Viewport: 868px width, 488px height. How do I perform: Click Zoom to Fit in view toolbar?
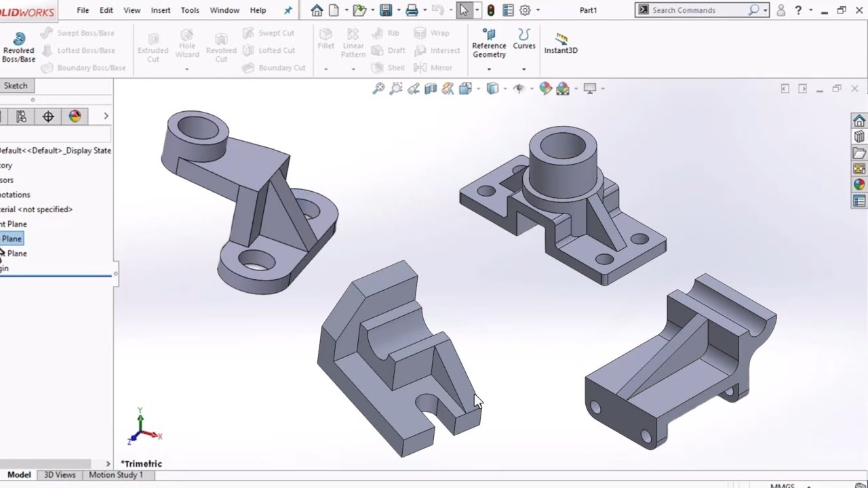click(x=378, y=88)
